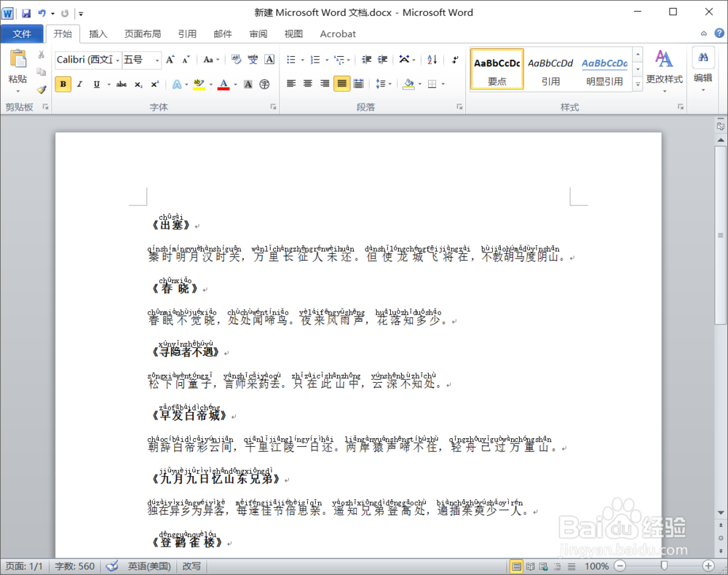Image resolution: width=728 pixels, height=575 pixels.
Task: Click the Clear Formatting icon
Action: (237, 60)
